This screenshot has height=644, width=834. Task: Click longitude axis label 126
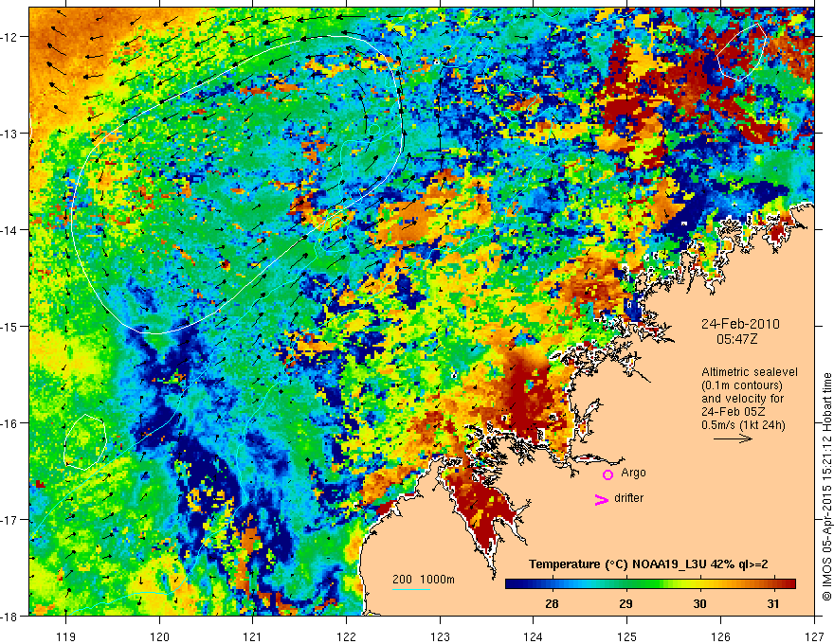(x=720, y=636)
